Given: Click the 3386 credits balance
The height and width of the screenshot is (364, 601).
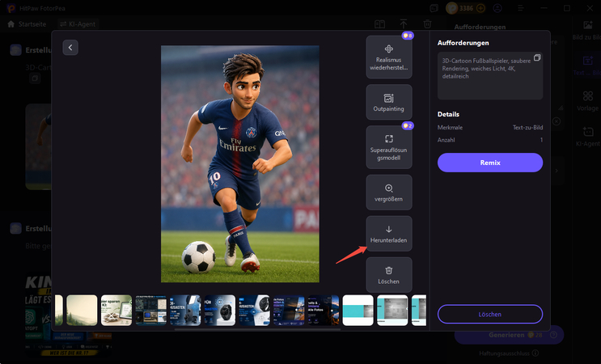Looking at the screenshot, I should [466, 8].
